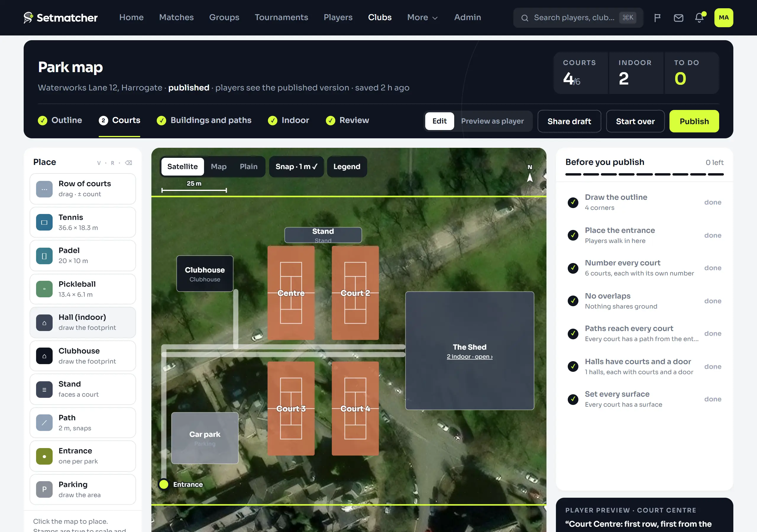
Task: Click the delete key icon in Place header
Action: point(129,163)
